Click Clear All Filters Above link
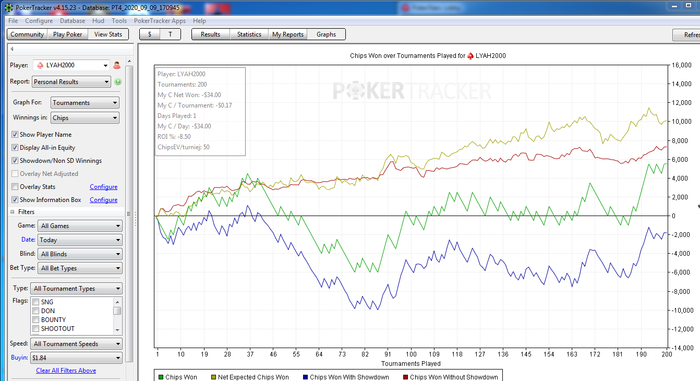Image resolution: width=700 pixels, height=381 pixels. (66, 371)
